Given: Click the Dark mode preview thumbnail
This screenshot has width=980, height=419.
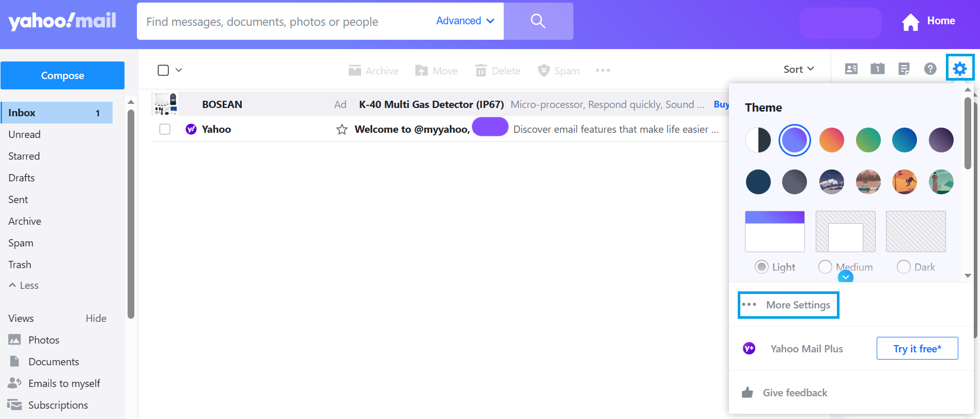Looking at the screenshot, I should [x=916, y=231].
